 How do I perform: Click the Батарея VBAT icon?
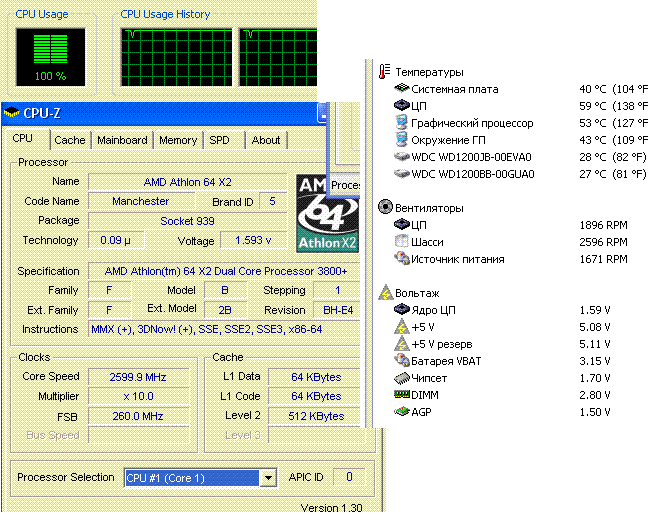pos(401,360)
